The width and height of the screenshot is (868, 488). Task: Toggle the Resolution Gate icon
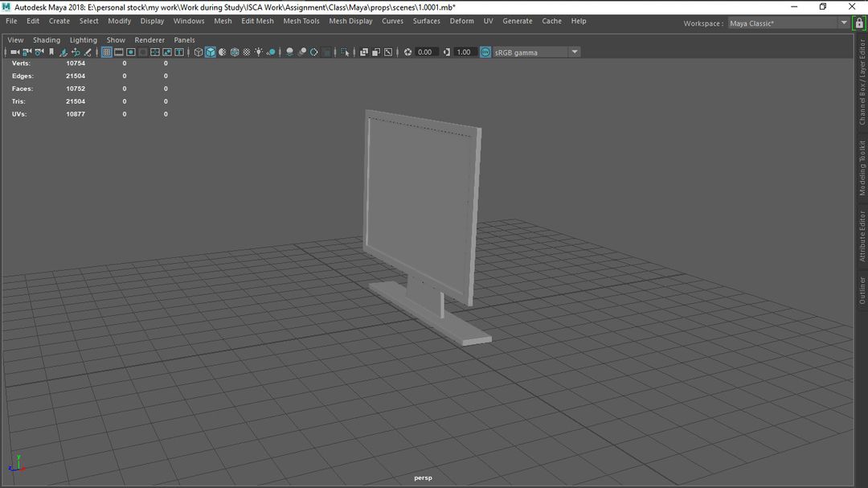131,52
